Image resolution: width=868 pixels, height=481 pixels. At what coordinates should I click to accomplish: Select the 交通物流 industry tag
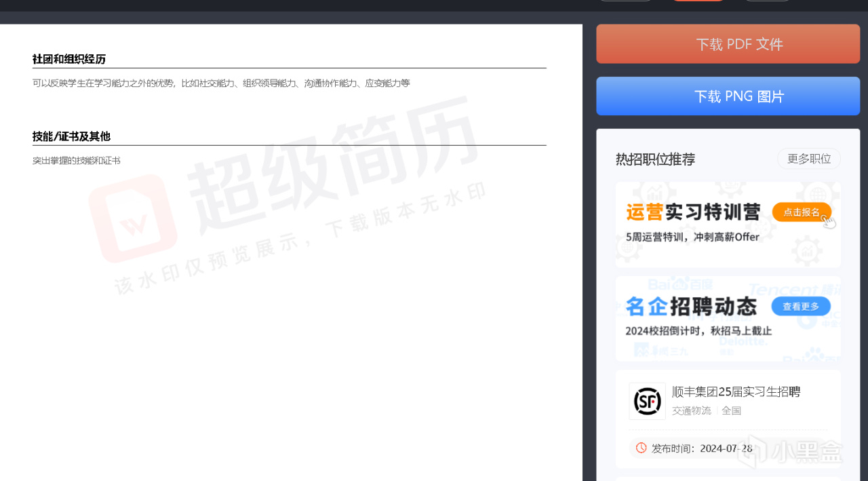tap(692, 410)
